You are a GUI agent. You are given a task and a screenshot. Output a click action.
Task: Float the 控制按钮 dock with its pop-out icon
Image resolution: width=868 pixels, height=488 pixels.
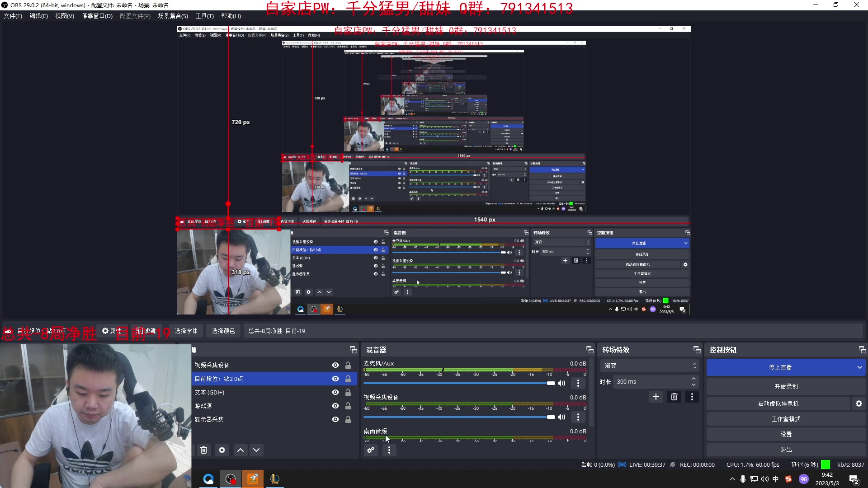click(862, 350)
